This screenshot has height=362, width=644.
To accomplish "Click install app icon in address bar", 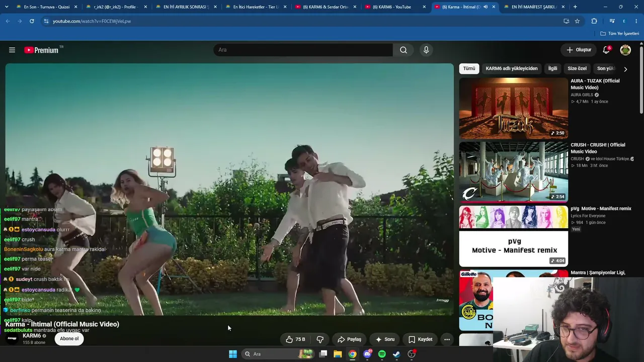I will coord(566,21).
